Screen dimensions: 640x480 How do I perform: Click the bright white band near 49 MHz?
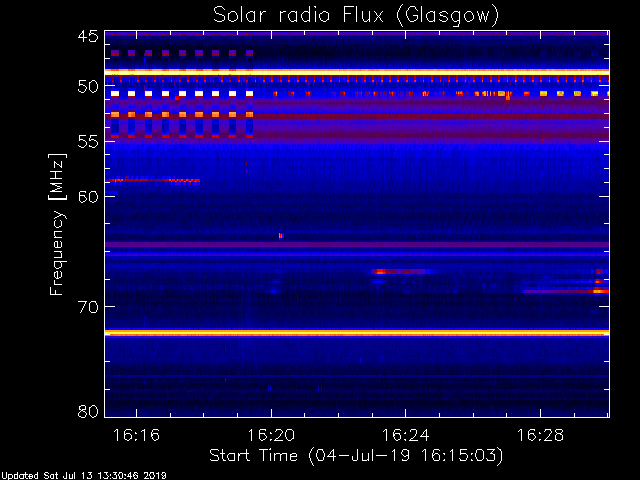[357, 72]
